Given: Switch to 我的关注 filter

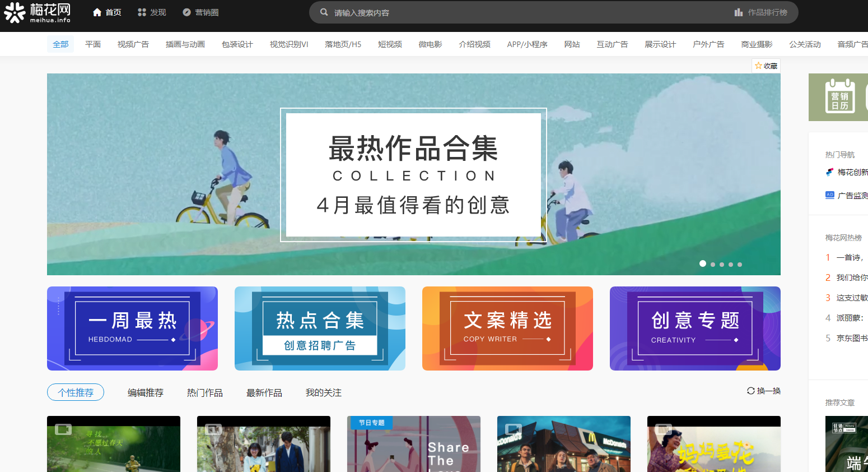Looking at the screenshot, I should click(324, 392).
